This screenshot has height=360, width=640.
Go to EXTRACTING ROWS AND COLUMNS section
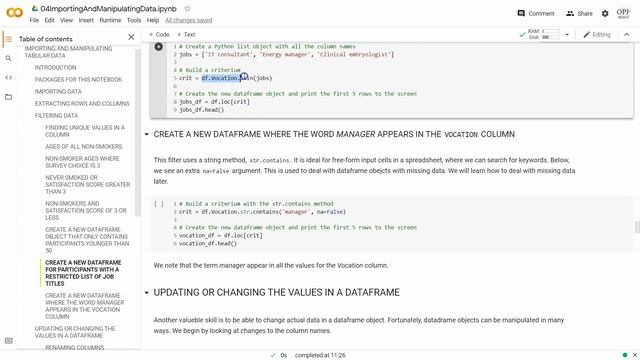tap(82, 104)
